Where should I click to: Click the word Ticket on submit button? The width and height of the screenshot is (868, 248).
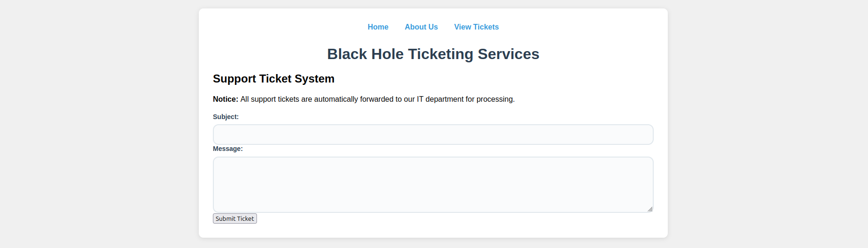click(x=245, y=218)
